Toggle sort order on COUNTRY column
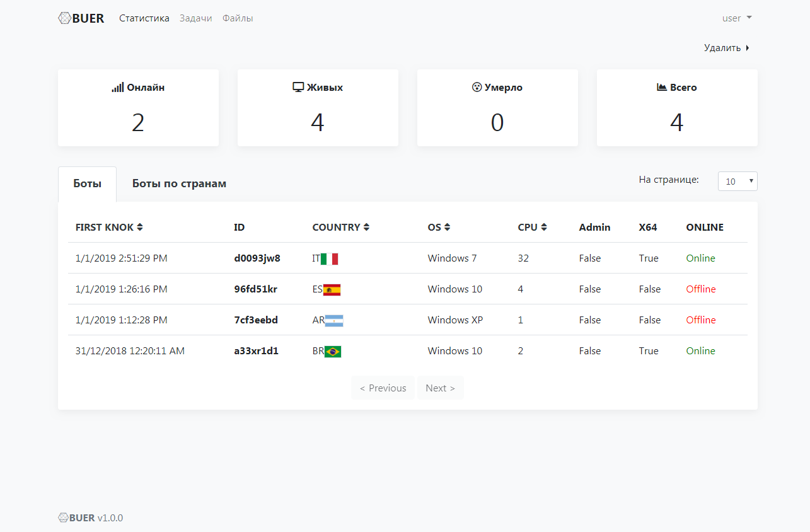Image resolution: width=810 pixels, height=532 pixels. pyautogui.click(x=366, y=228)
